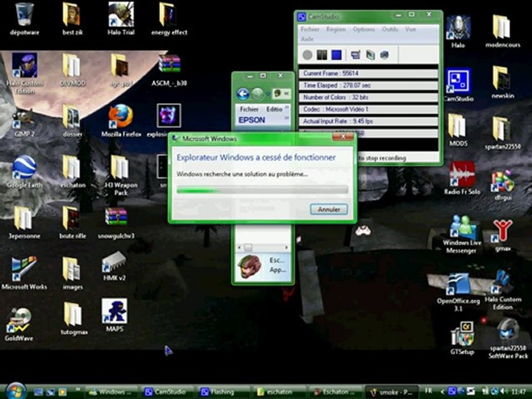Open the Windows Start menu orb
The width and height of the screenshot is (532, 399).
(x=16, y=391)
